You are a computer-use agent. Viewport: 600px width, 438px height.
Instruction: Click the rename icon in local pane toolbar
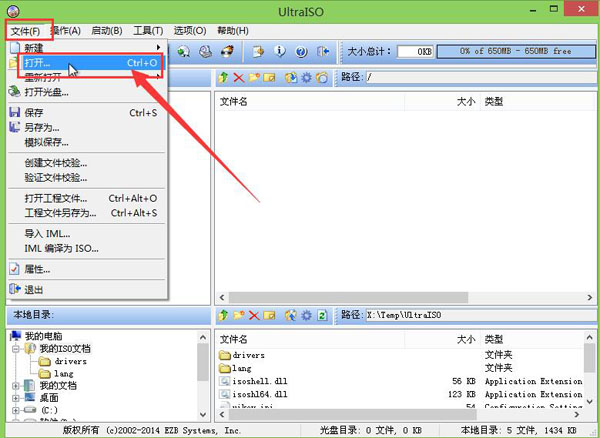(x=269, y=315)
